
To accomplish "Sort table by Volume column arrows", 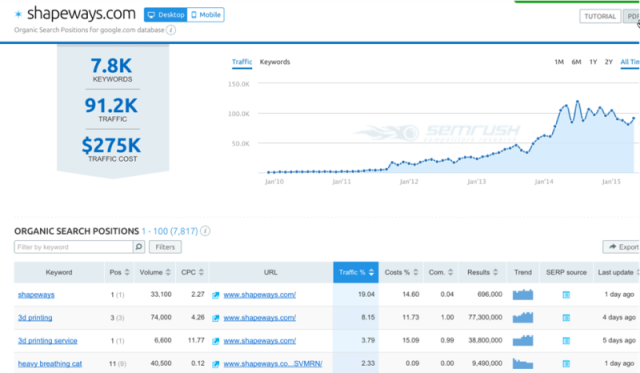I will (168, 272).
